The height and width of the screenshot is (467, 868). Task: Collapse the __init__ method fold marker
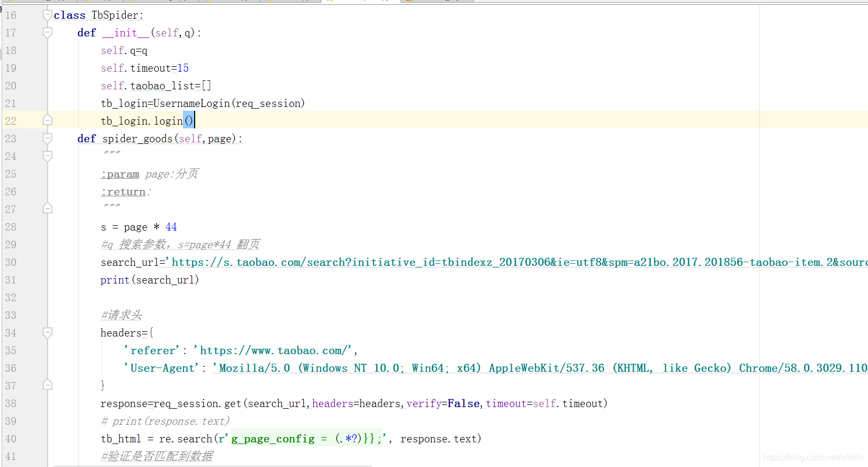[x=48, y=33]
